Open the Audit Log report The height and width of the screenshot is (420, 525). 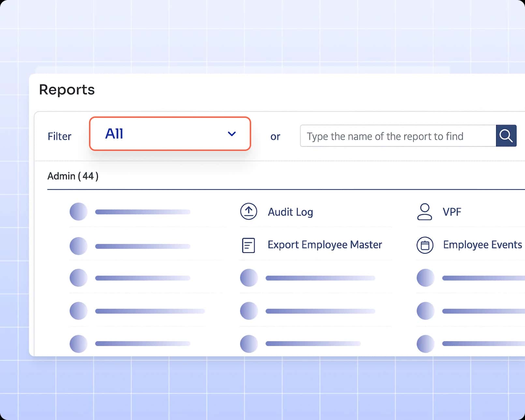[x=290, y=212]
